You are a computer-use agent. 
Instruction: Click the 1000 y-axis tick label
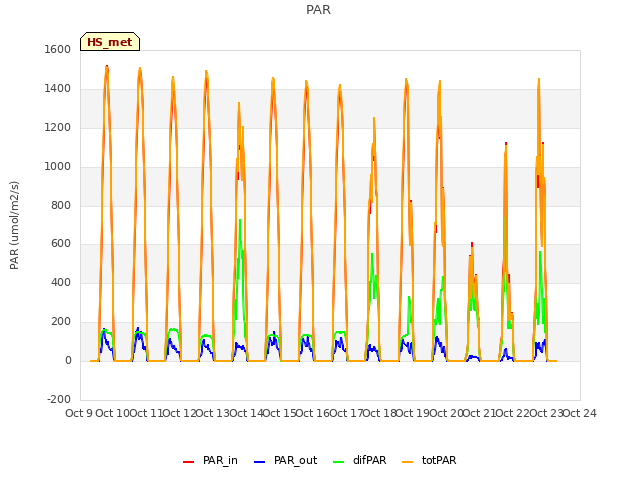point(58,167)
